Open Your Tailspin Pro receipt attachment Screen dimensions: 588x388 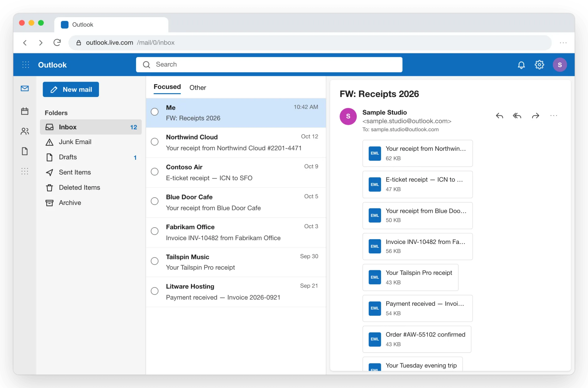click(410, 277)
